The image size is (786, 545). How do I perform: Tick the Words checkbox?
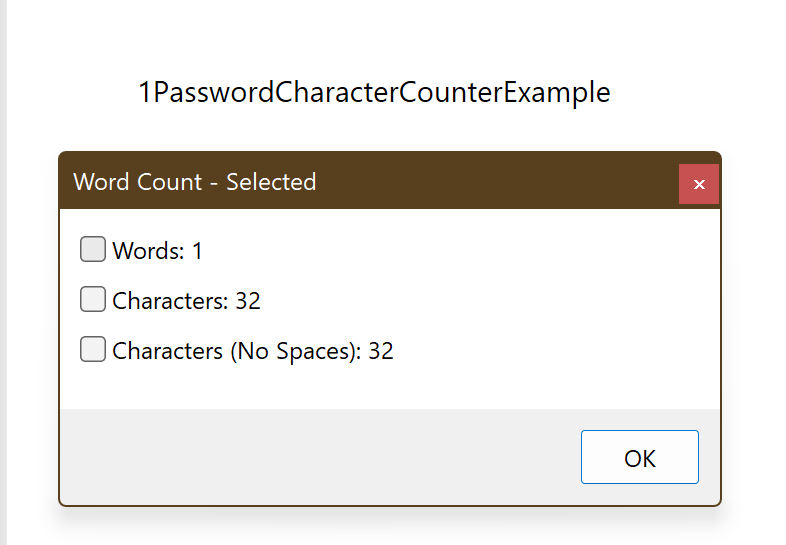point(93,249)
